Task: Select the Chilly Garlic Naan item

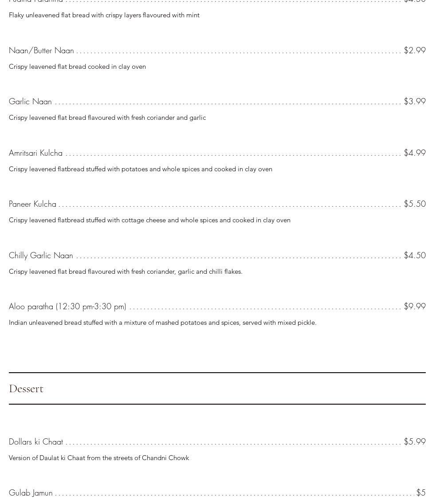Action: click(41, 256)
